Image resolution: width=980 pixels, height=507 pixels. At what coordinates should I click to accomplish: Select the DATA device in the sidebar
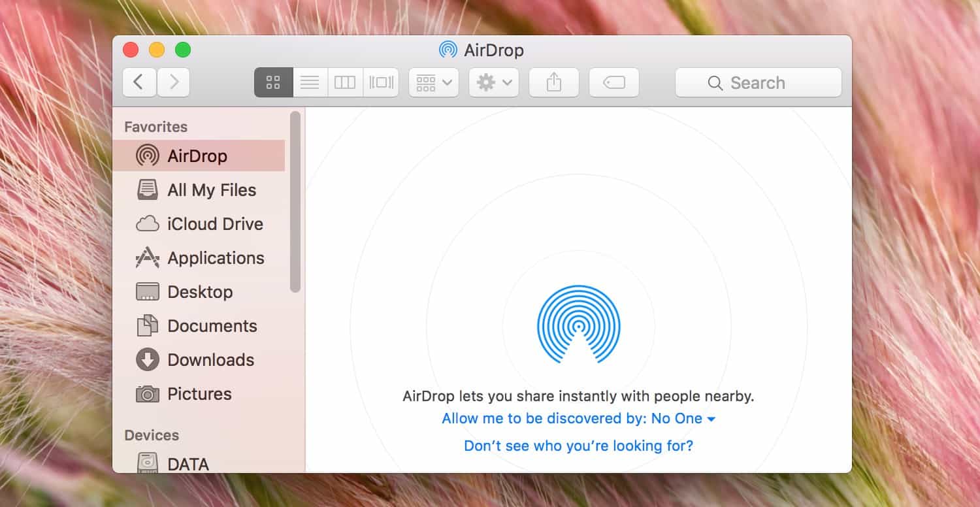click(189, 464)
